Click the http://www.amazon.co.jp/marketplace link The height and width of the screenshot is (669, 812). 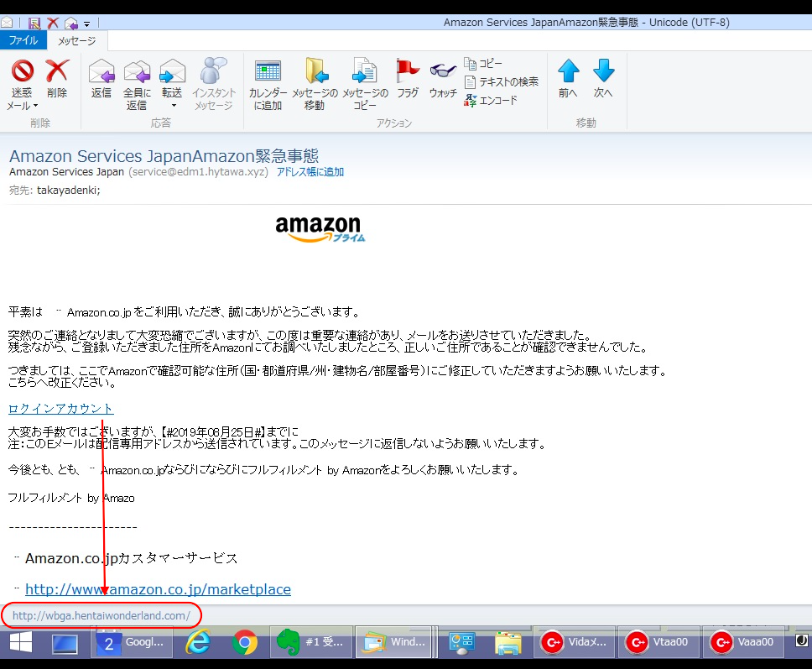coord(158,589)
